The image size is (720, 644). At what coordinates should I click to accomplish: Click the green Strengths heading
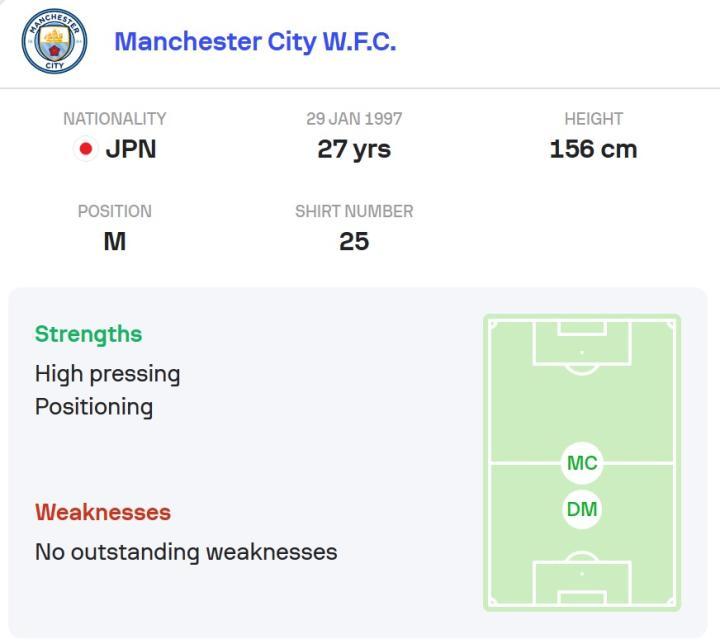coord(88,334)
